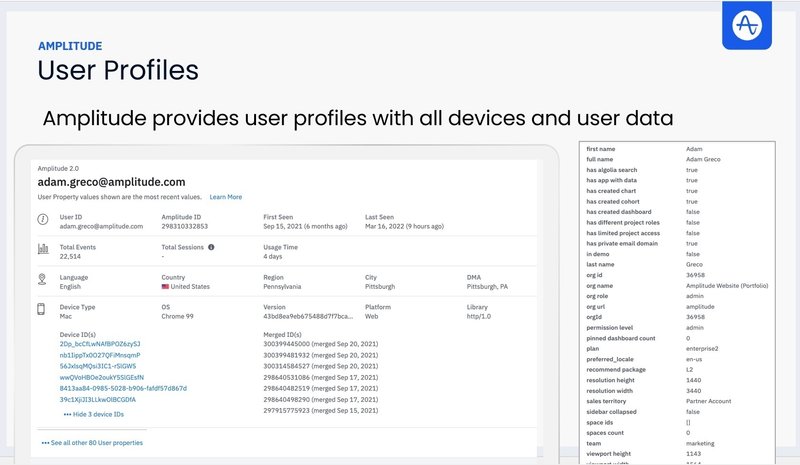Viewport: 800px width, 465px height.
Task: Click Hide 3 device IDs
Action: pos(94,414)
